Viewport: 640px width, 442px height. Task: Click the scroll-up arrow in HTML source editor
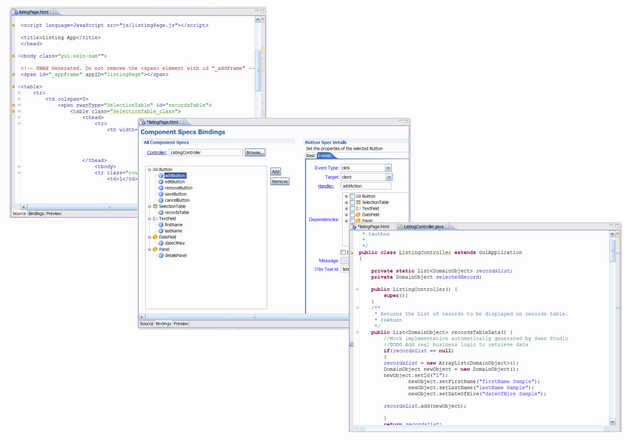click(x=258, y=19)
